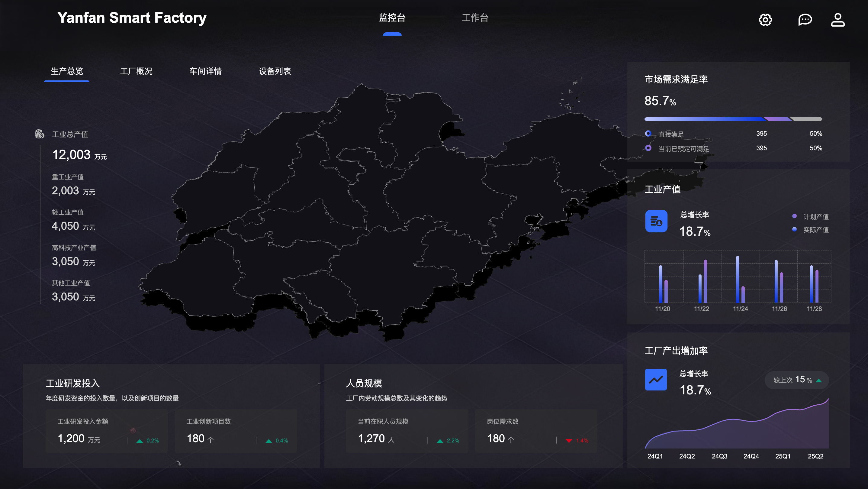Click the user profile icon
Viewport: 868px width, 489px height.
point(838,20)
